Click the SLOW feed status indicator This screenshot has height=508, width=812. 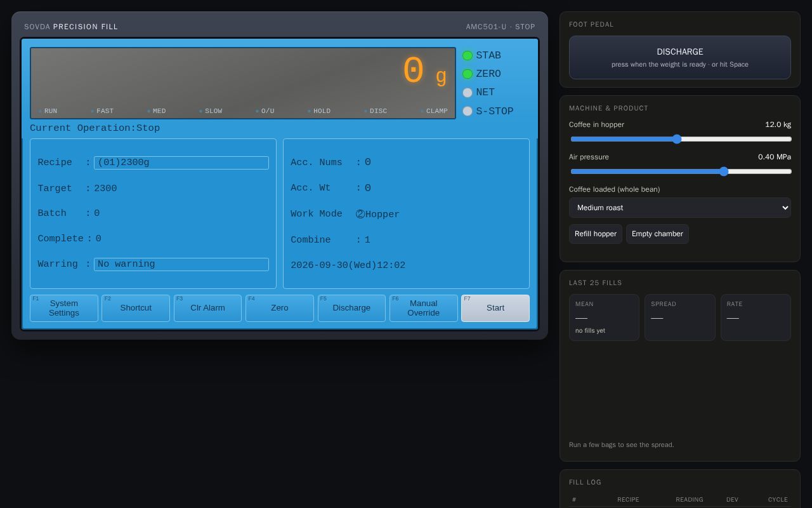point(211,111)
